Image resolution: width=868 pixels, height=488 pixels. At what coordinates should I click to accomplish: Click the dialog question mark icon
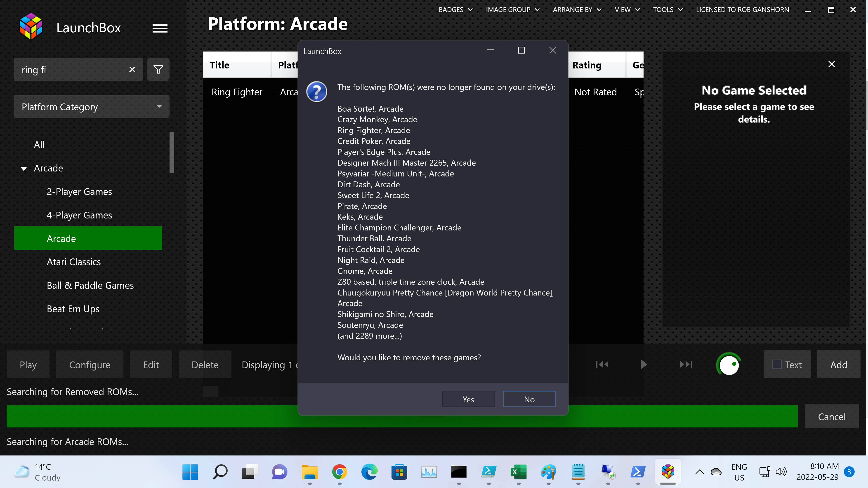coord(316,91)
